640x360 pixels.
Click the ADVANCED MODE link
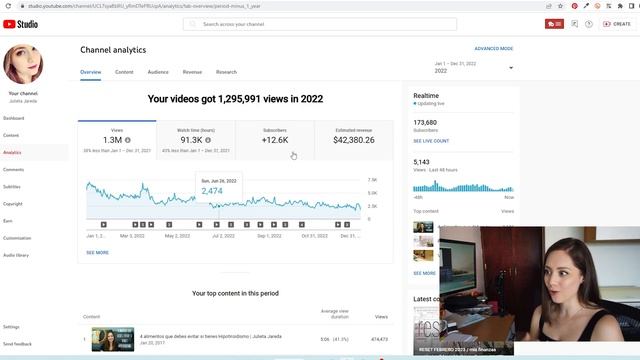pos(493,49)
